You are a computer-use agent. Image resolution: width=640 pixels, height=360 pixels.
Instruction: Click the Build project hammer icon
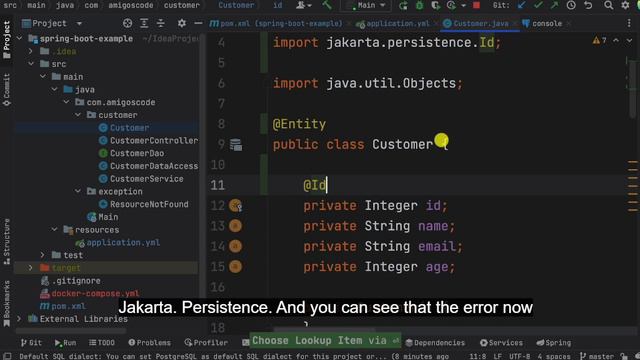point(327,5)
